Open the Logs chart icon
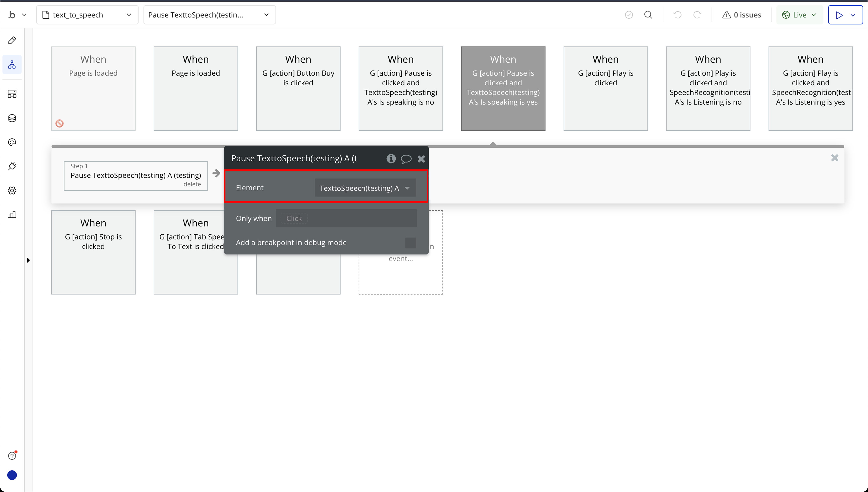The width and height of the screenshot is (868, 492). point(12,215)
